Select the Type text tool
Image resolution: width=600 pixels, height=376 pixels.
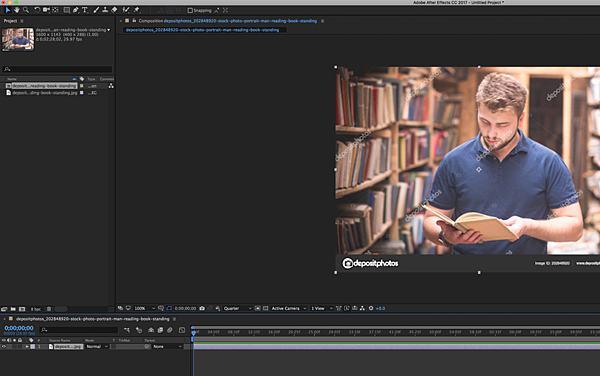[x=85, y=10]
